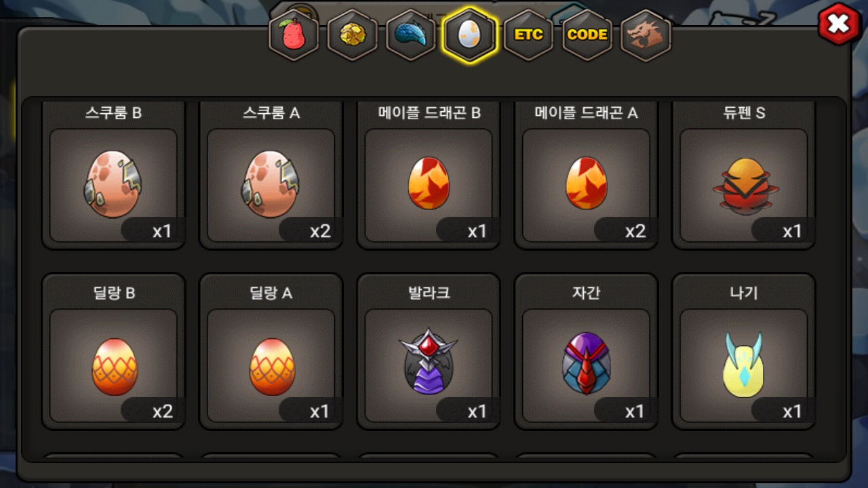Open the blue dragon wing tab

pyautogui.click(x=411, y=35)
